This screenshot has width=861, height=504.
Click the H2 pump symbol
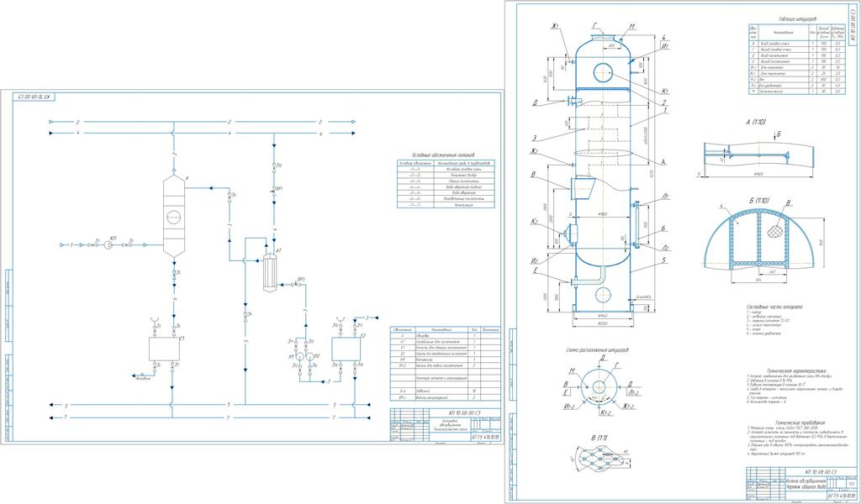(311, 356)
